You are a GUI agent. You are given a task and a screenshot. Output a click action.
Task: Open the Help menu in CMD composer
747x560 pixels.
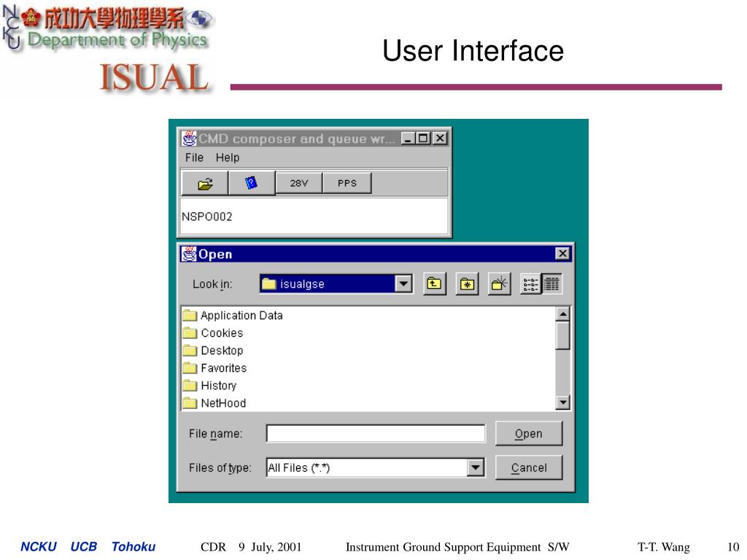click(x=228, y=157)
